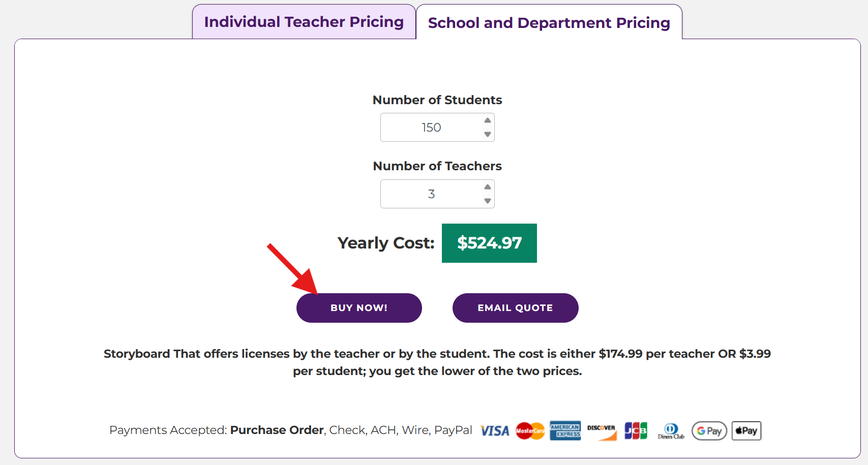Click the American Express icon
This screenshot has height=465, width=868.
click(x=565, y=431)
